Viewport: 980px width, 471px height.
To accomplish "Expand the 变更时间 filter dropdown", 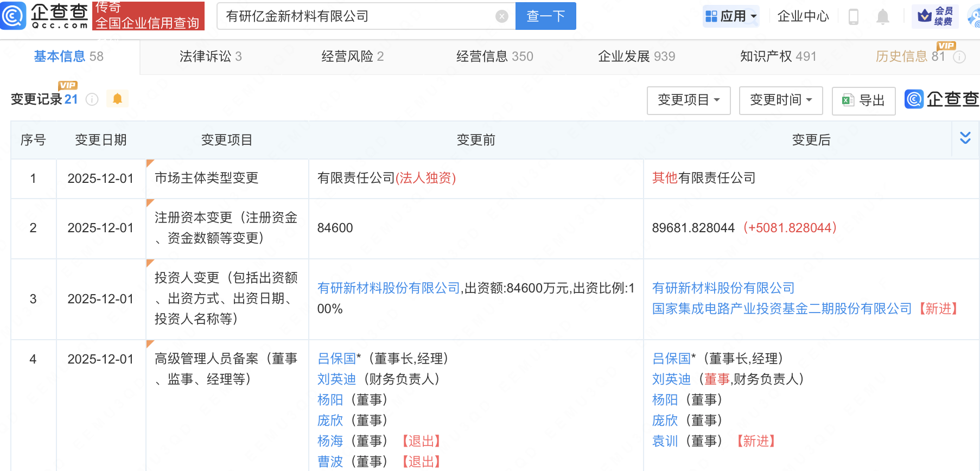I will 781,100.
